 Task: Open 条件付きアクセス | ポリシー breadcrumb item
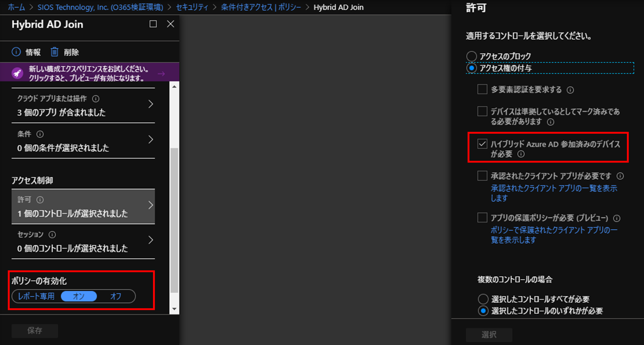(x=261, y=7)
